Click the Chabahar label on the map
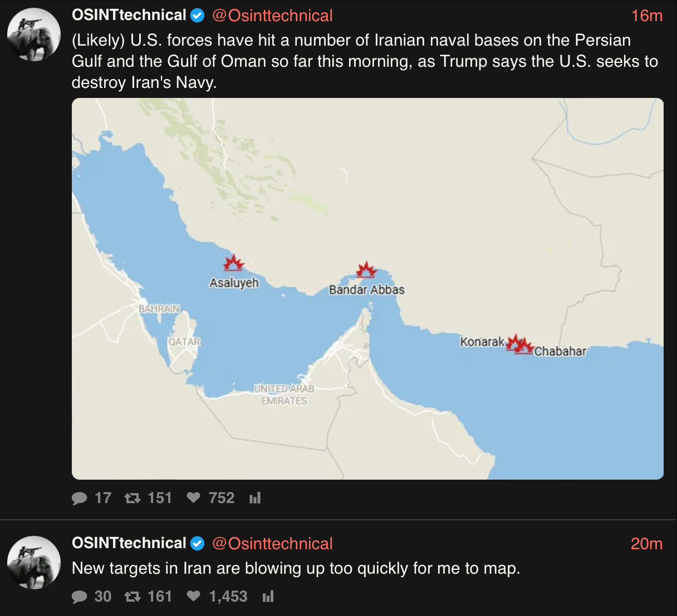The image size is (677, 616). tap(560, 351)
